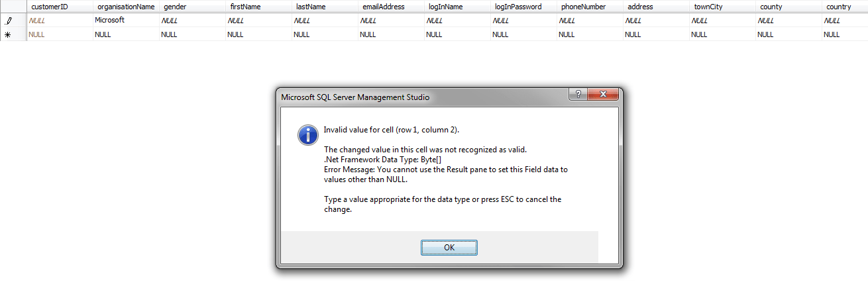Click the emailAddress column header
The width and height of the screenshot is (868, 300).
pyautogui.click(x=384, y=7)
